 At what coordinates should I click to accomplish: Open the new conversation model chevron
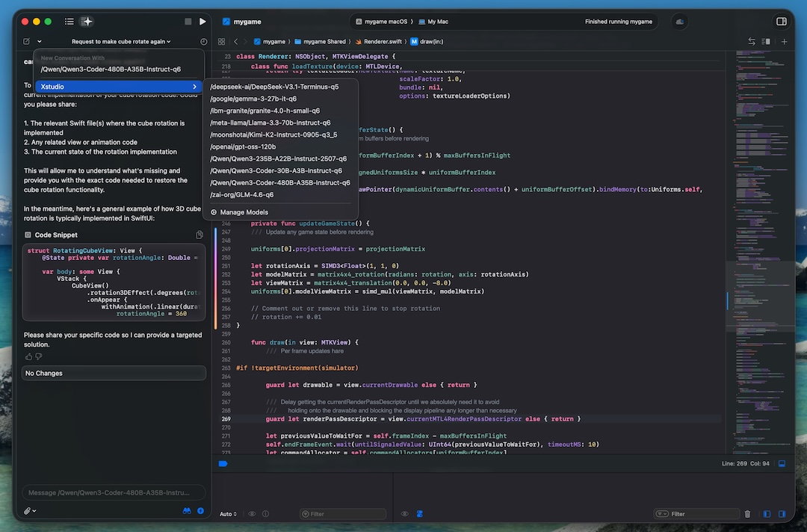39,41
